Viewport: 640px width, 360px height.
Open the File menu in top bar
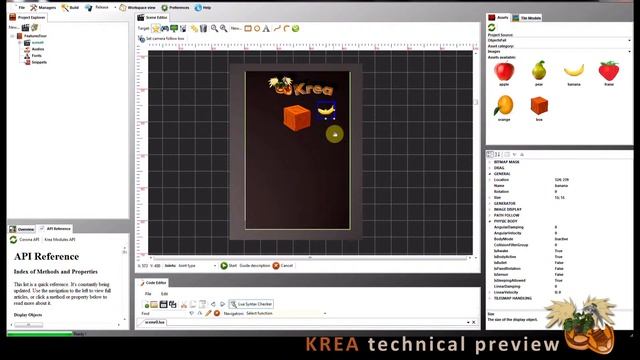point(22,8)
